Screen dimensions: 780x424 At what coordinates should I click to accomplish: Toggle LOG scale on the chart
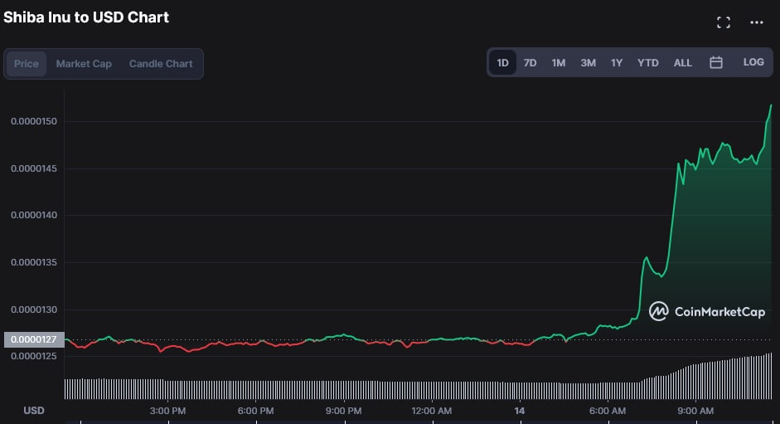753,63
